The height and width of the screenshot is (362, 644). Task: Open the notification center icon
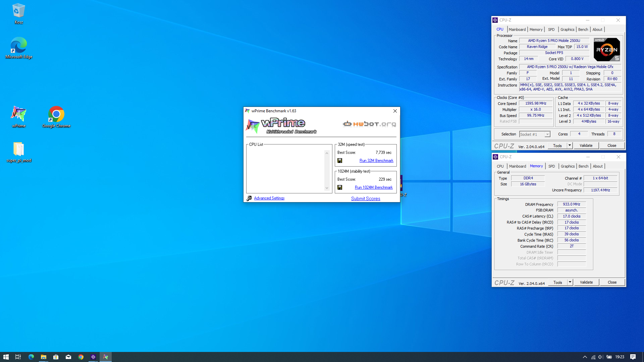[633, 357]
